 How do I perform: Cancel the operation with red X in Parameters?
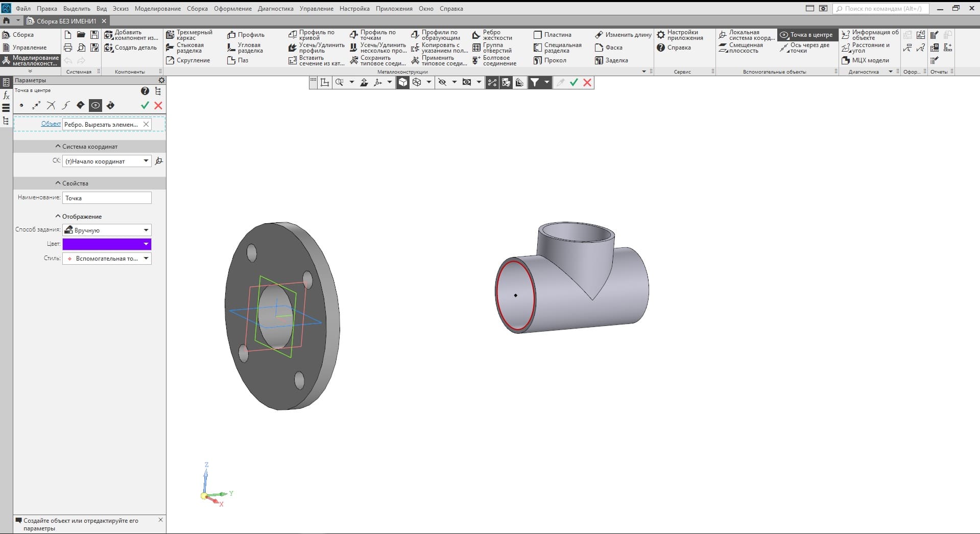tap(158, 105)
